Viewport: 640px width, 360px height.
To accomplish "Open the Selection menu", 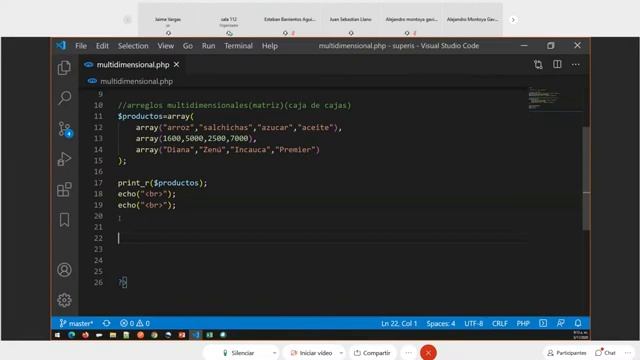I will pos(133,46).
